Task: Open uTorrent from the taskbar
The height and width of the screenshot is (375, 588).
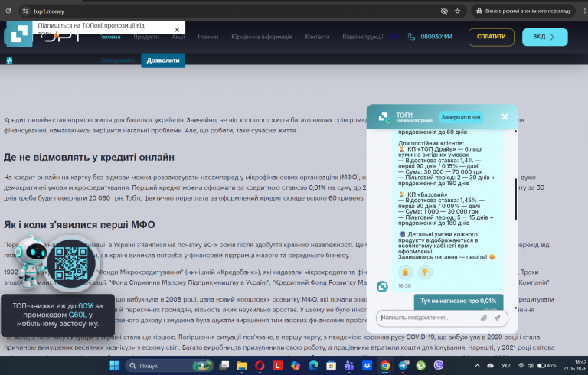Action: pyautogui.click(x=421, y=366)
